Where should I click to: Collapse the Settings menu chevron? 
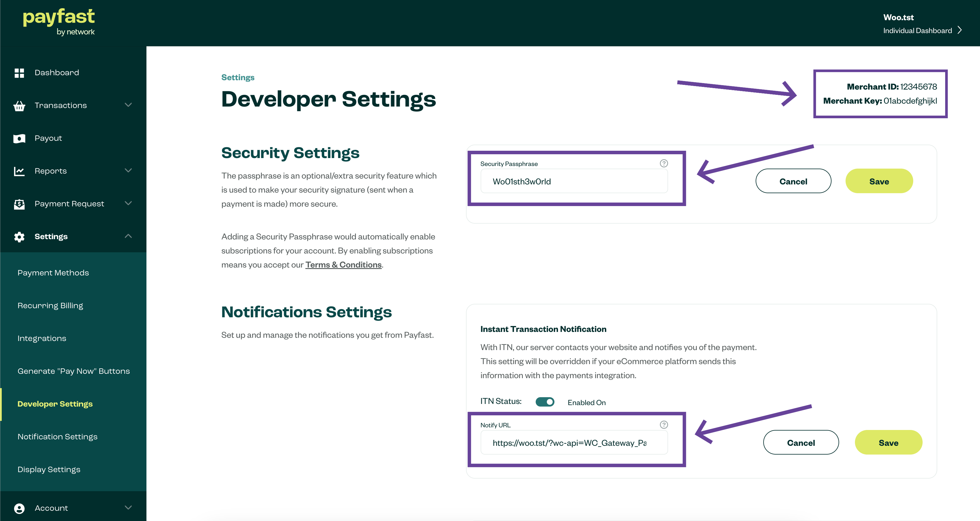128,236
